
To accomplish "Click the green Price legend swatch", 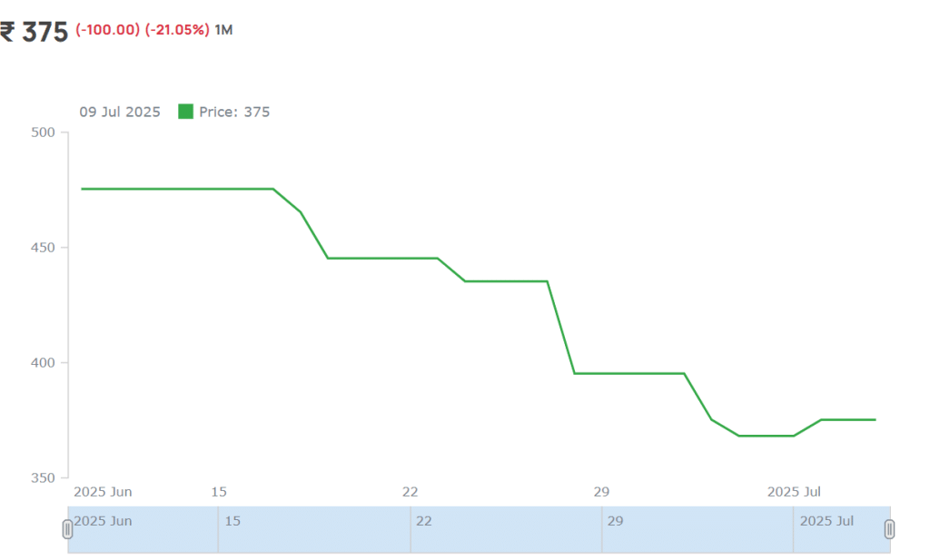I will coord(185,112).
